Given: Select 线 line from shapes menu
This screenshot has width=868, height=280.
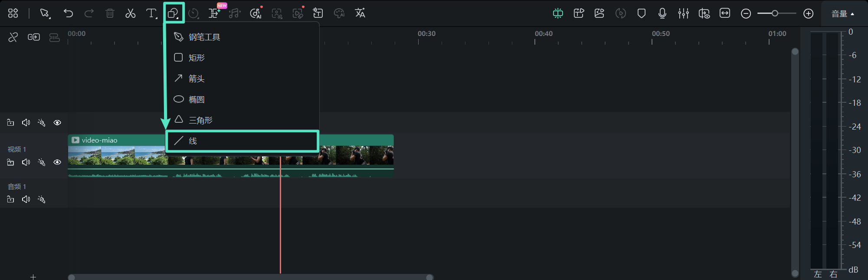Looking at the screenshot, I should [242, 141].
